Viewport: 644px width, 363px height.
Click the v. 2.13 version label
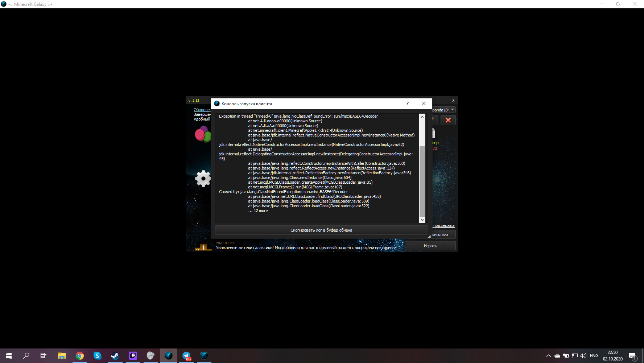pyautogui.click(x=194, y=100)
